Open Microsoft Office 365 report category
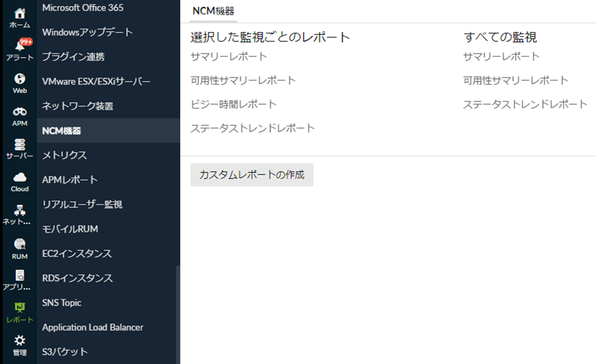Image resolution: width=596 pixels, height=364 pixels. tap(83, 8)
